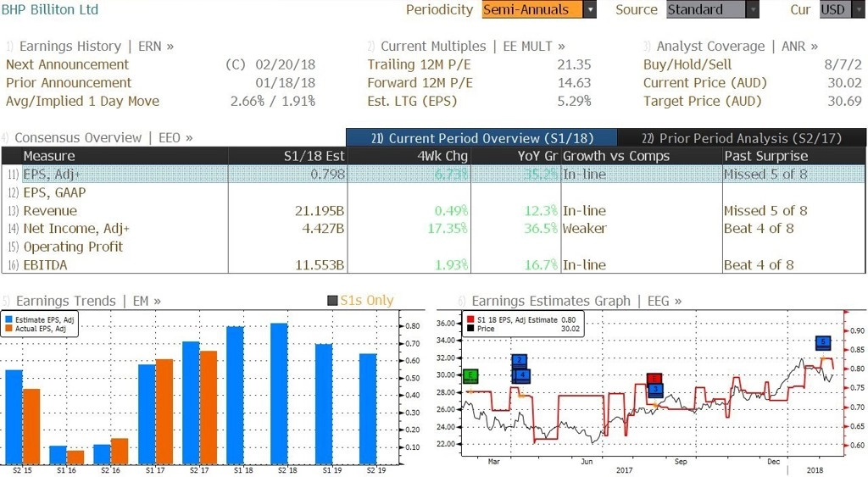Select blue marker 4 on the estimates graph
This screenshot has width=868, height=477.
(522, 375)
